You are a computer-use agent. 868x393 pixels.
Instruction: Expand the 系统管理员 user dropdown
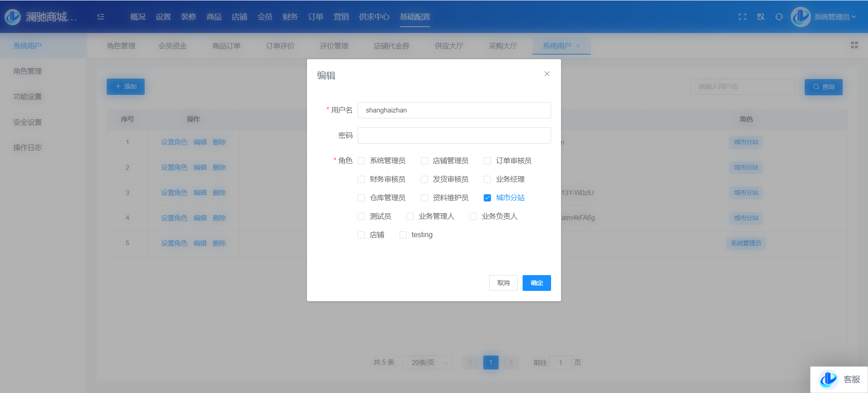coord(835,17)
